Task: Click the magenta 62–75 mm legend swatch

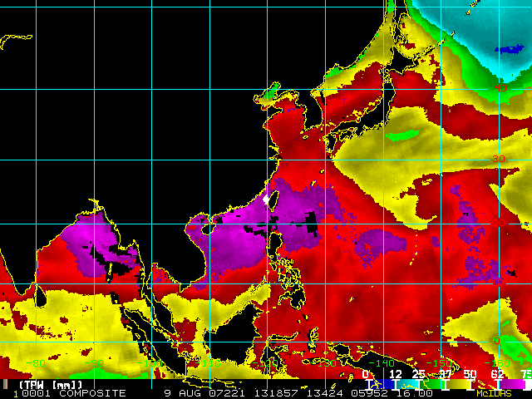Action: point(512,384)
